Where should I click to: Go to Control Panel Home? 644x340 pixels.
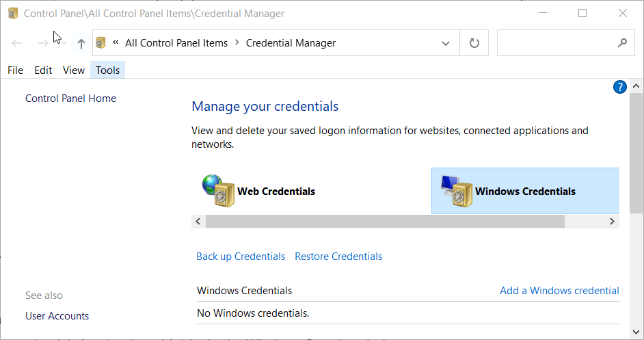(x=70, y=99)
